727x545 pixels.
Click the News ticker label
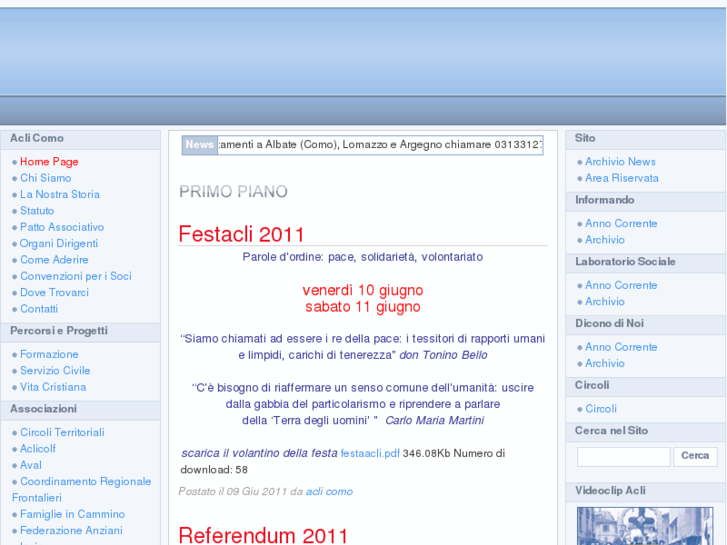(199, 145)
